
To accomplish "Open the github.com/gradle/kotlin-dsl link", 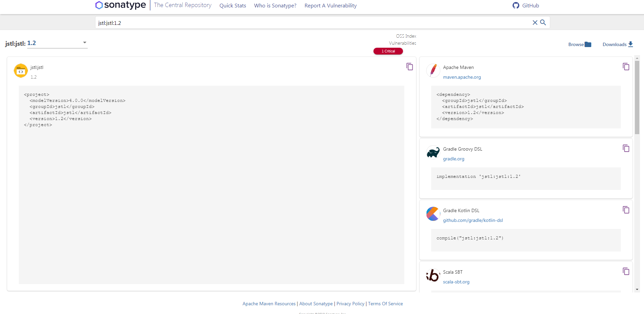I will pyautogui.click(x=473, y=220).
